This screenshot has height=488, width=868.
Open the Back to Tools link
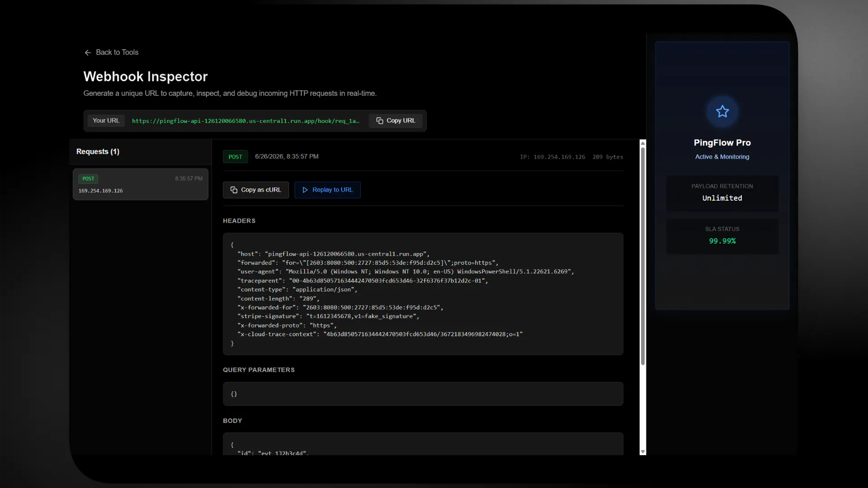click(111, 52)
